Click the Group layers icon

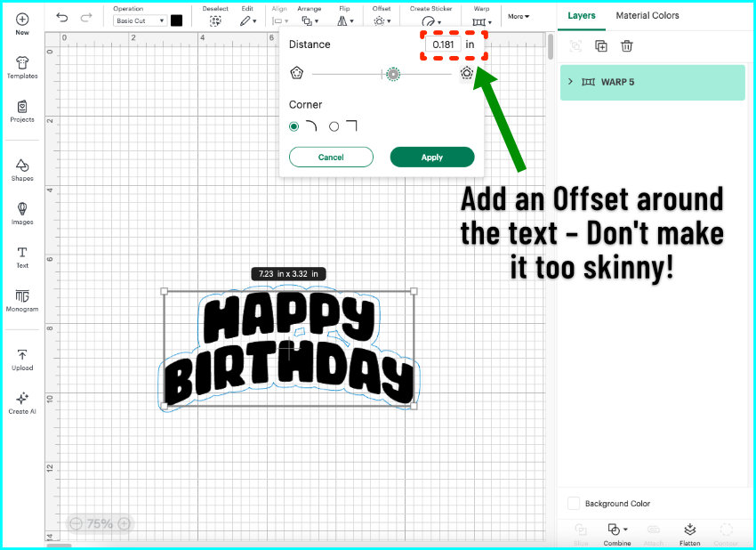pos(575,46)
